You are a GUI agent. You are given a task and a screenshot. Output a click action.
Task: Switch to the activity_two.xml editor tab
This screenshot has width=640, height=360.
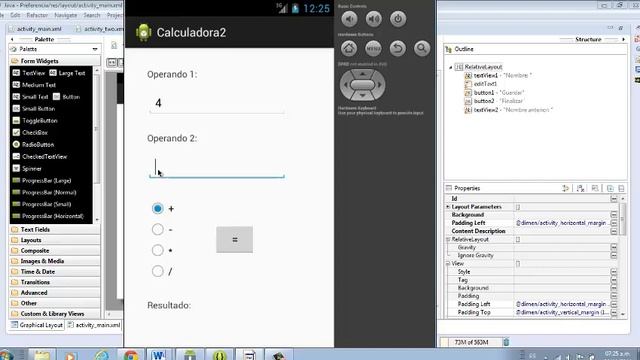[x=99, y=29]
